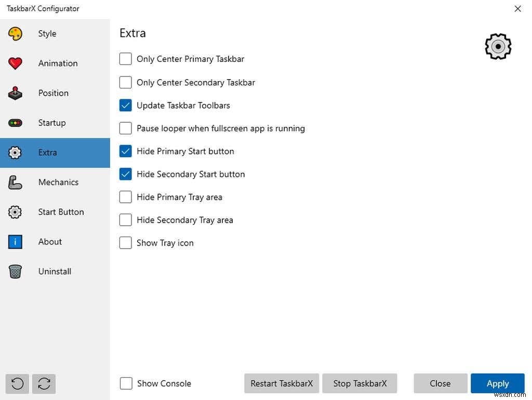This screenshot has width=532, height=400.
Task: Click the Startup traffic-light icon
Action: (x=15, y=123)
